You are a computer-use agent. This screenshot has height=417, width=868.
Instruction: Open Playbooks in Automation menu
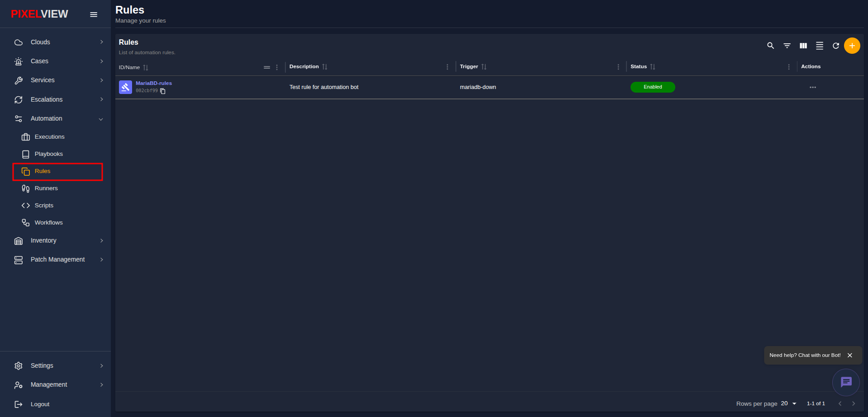pyautogui.click(x=48, y=154)
